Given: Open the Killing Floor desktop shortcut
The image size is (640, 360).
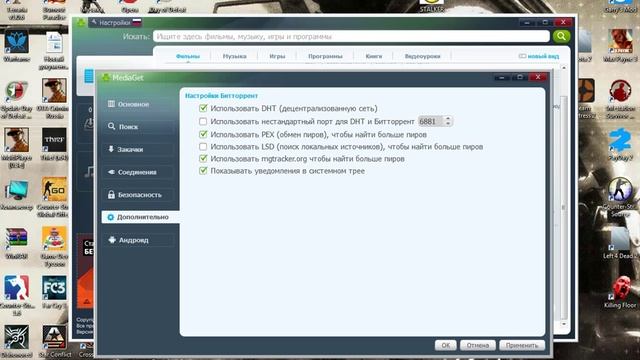Looking at the screenshot, I should coord(620,291).
